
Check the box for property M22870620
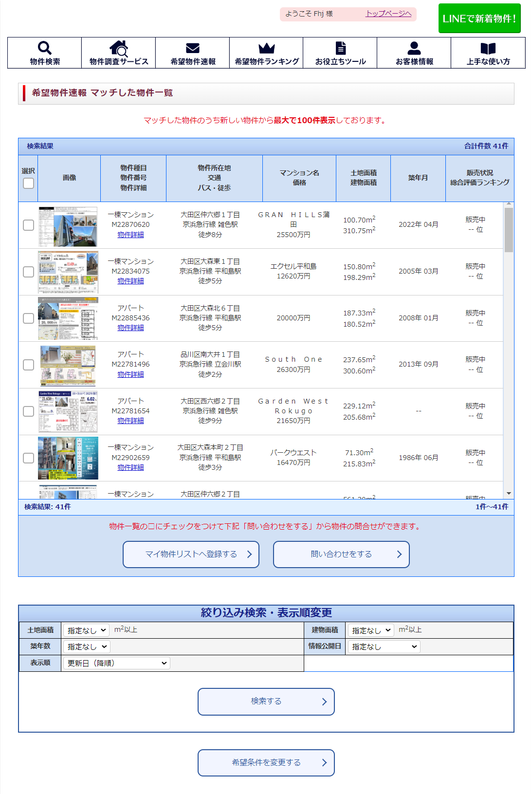29,225
